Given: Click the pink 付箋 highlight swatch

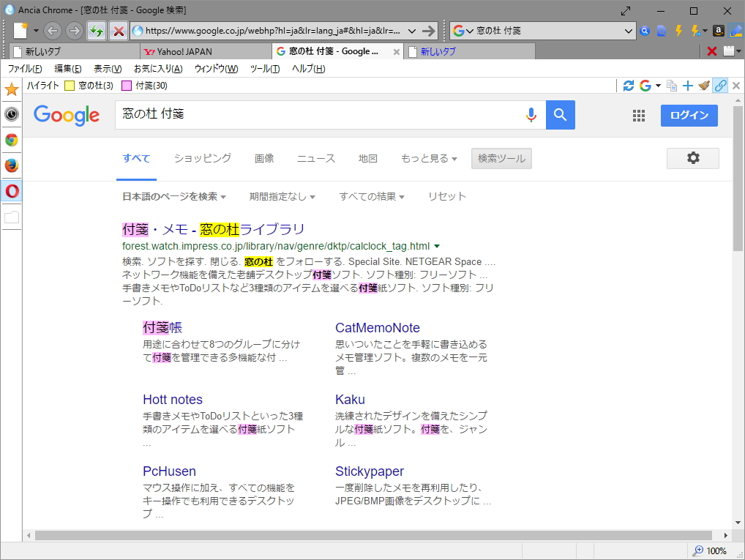Looking at the screenshot, I should click(127, 86).
